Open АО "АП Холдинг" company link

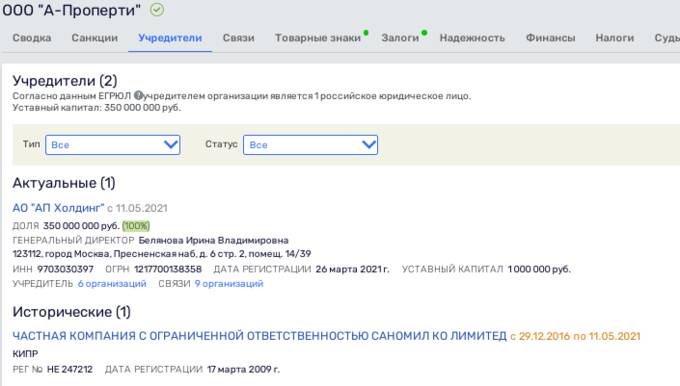pos(59,208)
